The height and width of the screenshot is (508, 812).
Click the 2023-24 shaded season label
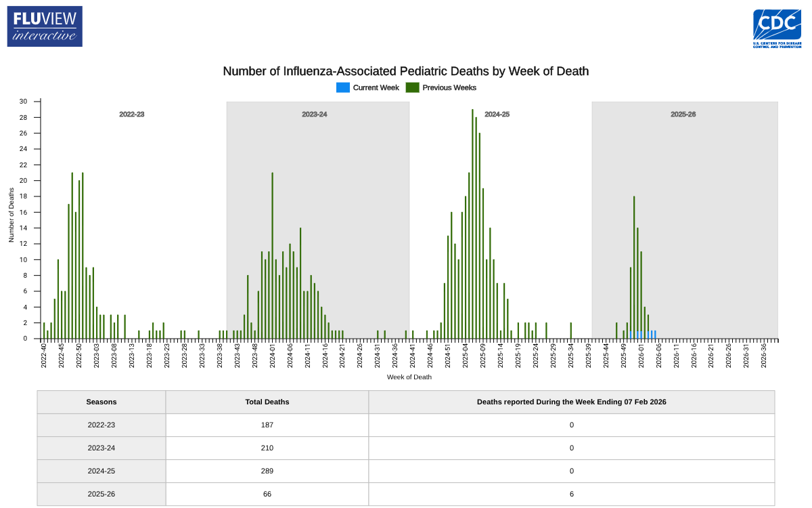click(x=315, y=114)
